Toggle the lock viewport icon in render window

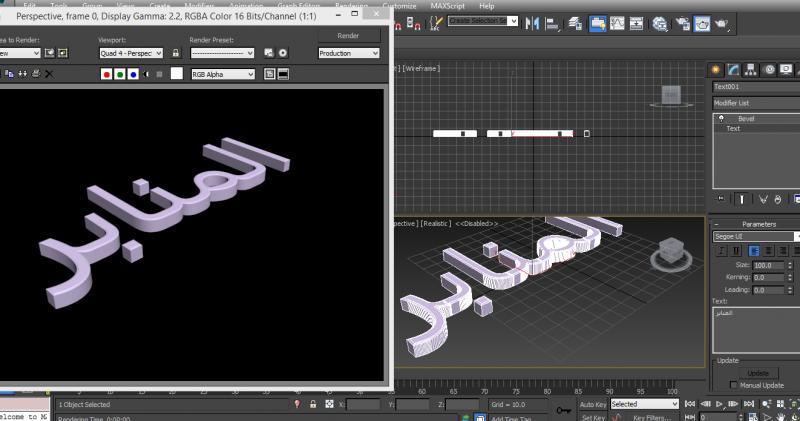176,53
